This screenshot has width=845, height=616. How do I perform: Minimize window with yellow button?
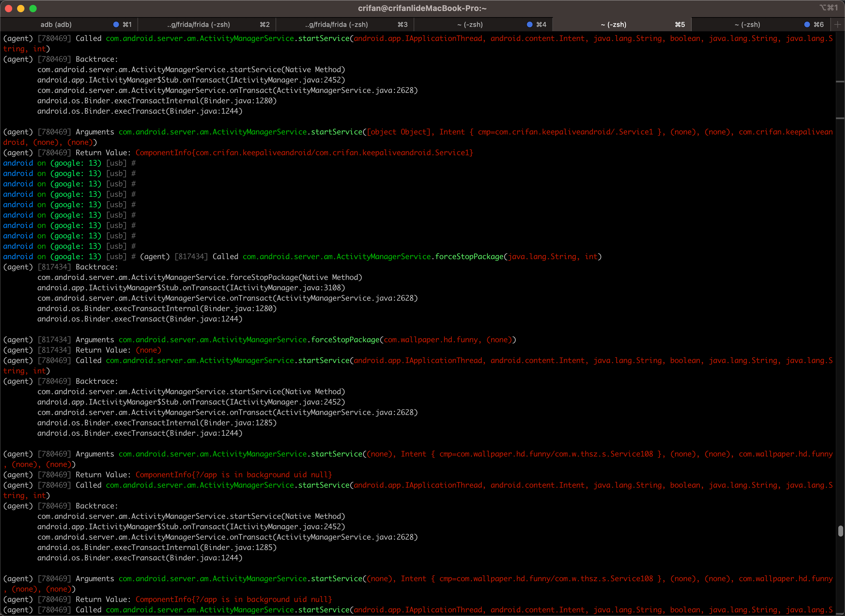tap(21, 8)
